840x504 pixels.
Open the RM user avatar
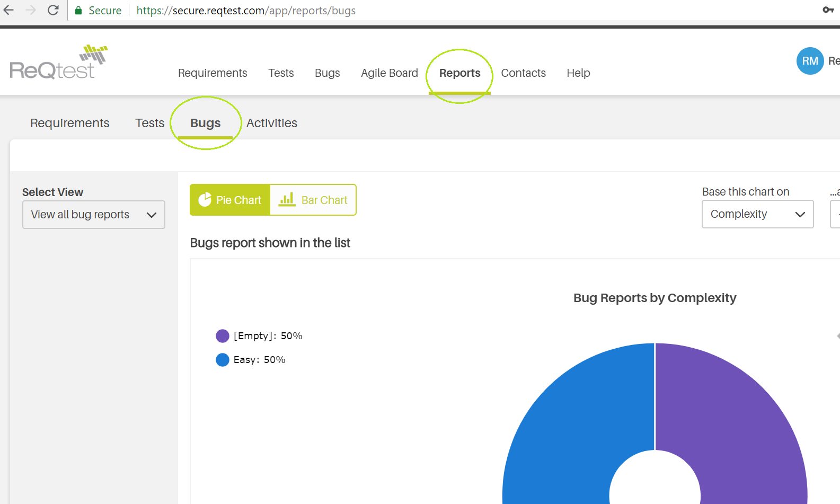tap(810, 61)
